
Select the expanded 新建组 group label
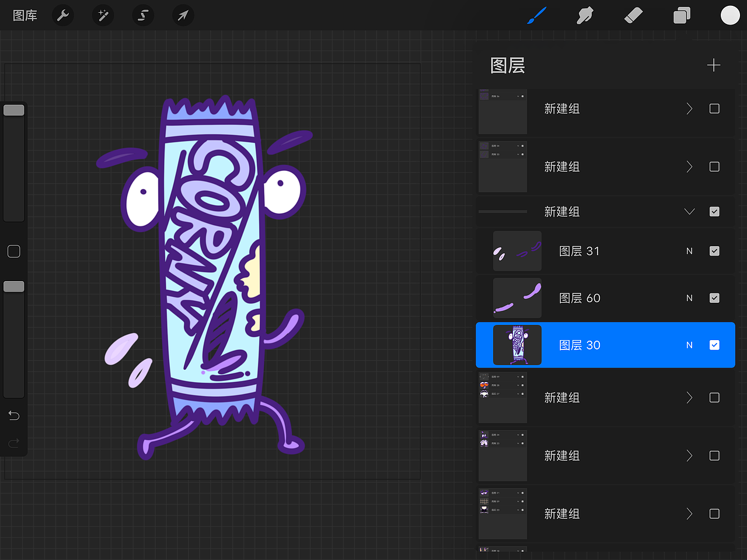tap(562, 212)
